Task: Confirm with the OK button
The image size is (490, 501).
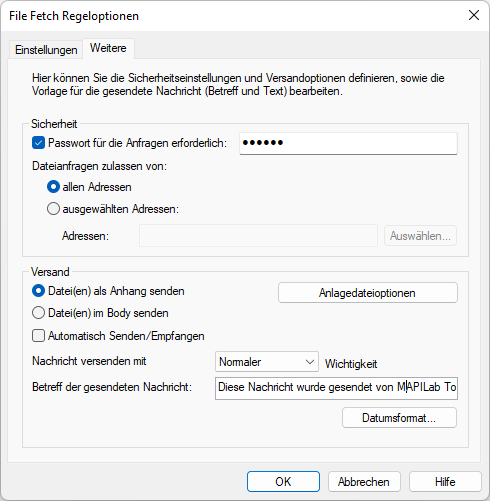Action: (x=283, y=482)
